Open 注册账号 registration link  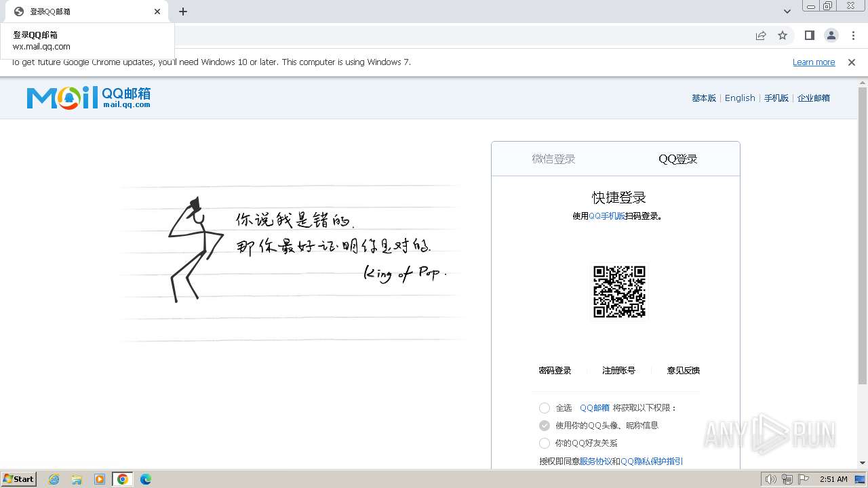(618, 371)
